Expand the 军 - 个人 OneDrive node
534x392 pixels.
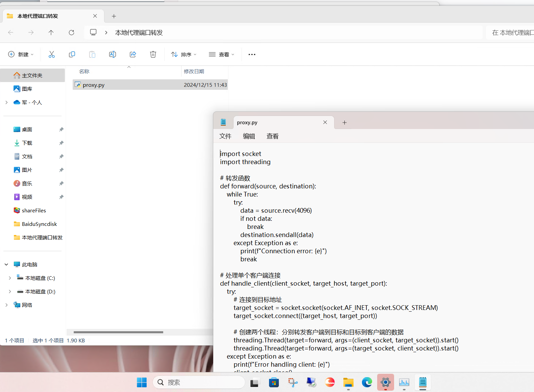click(x=6, y=102)
